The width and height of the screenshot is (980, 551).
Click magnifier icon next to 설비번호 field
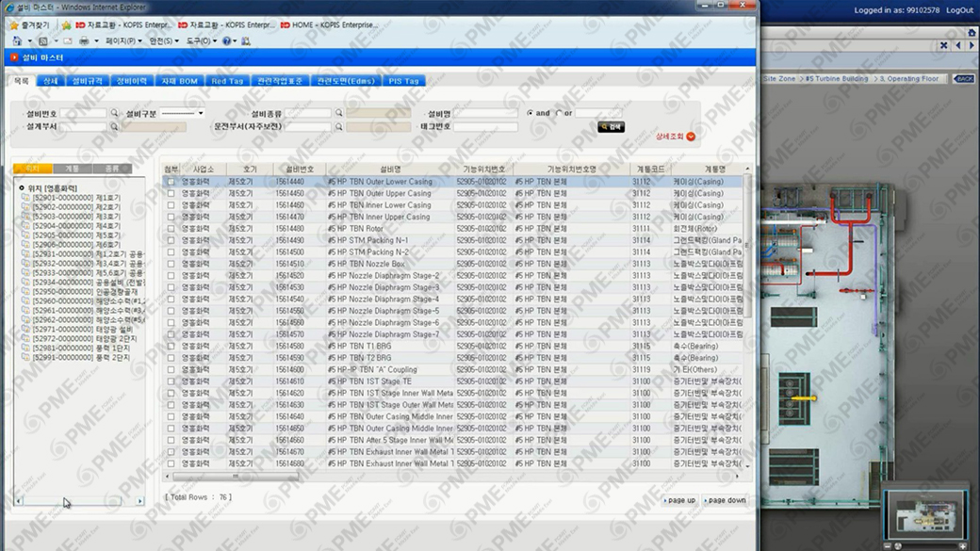114,113
